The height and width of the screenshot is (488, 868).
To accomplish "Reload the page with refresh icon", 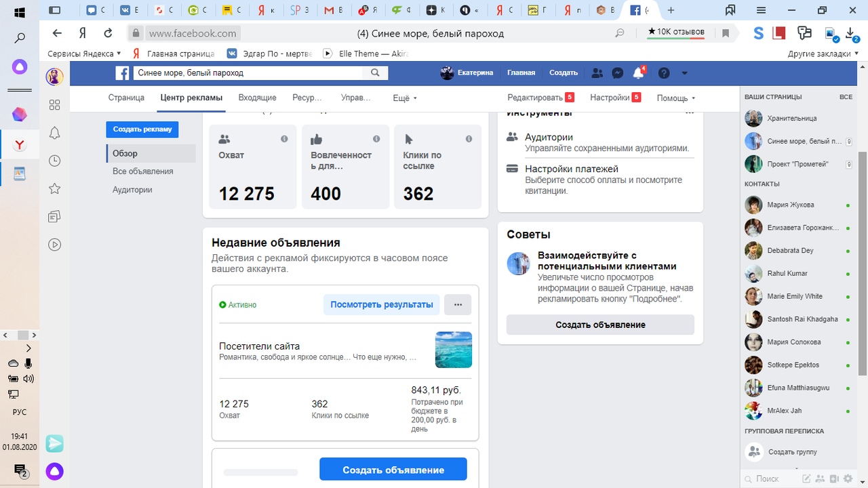I will click(x=108, y=33).
